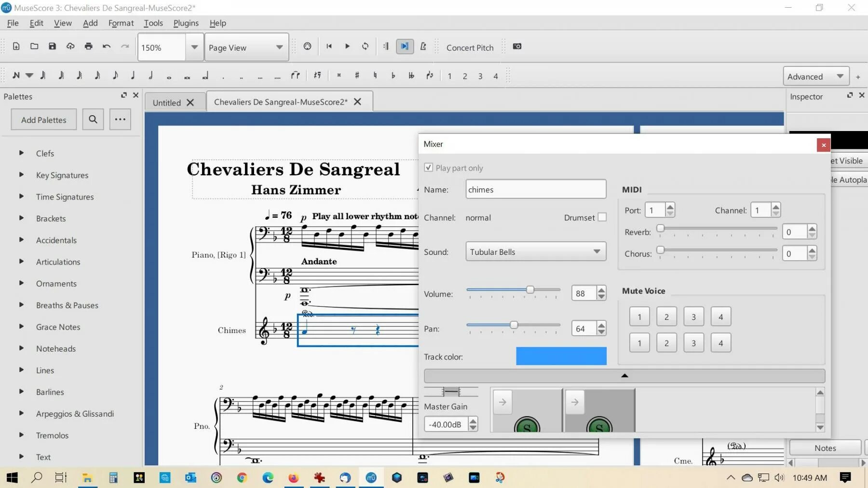Viewport: 868px width, 488px height.
Task: Select the quarter note duration
Action: point(133,76)
